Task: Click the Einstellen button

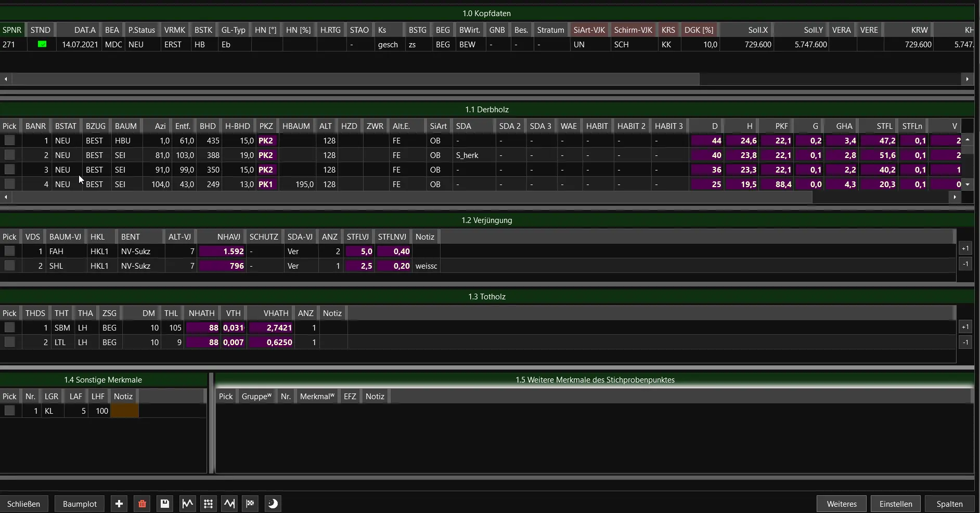Action: click(895, 504)
